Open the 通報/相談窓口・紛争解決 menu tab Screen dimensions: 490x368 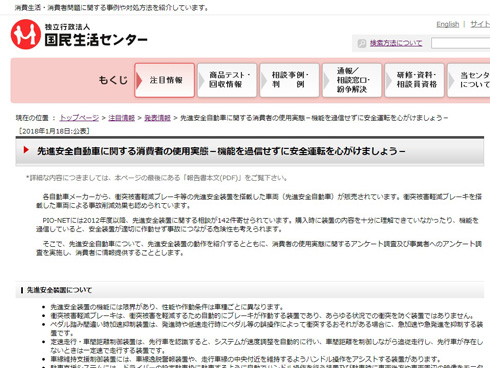pos(352,80)
